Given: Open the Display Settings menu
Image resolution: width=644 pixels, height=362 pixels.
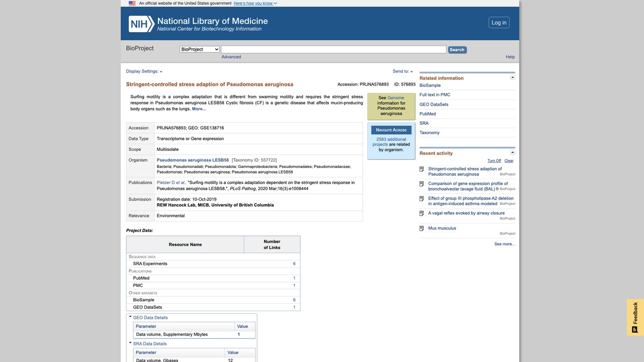Looking at the screenshot, I should click(144, 71).
